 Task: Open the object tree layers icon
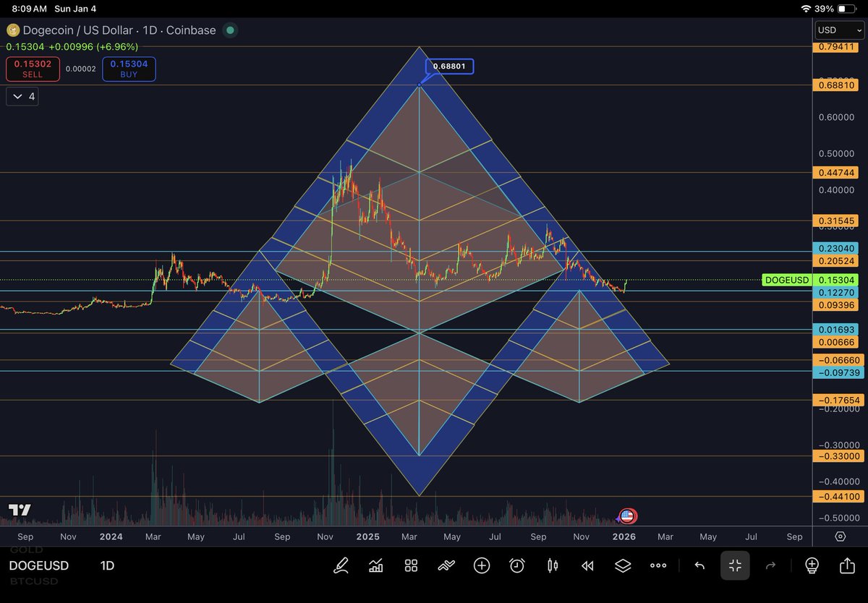point(623,565)
